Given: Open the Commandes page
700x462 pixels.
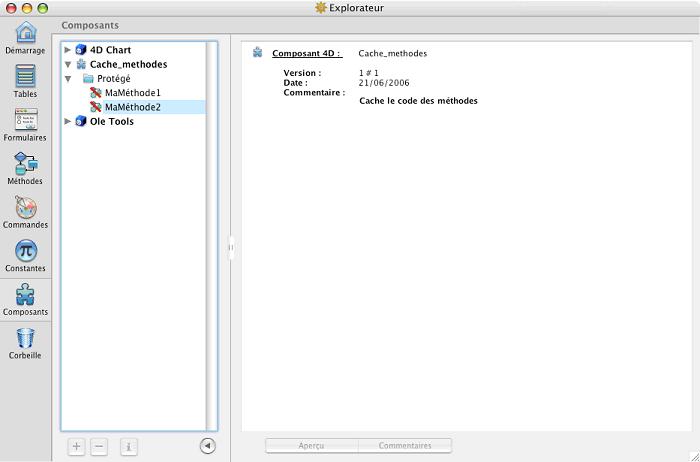Looking at the screenshot, I should [25, 208].
